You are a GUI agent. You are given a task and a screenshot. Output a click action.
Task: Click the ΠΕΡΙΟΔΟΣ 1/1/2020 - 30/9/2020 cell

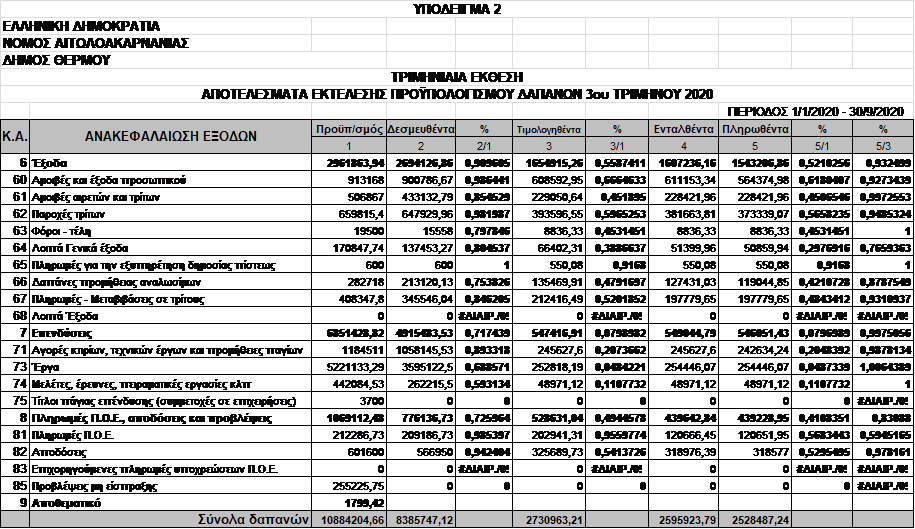[x=815, y=109]
